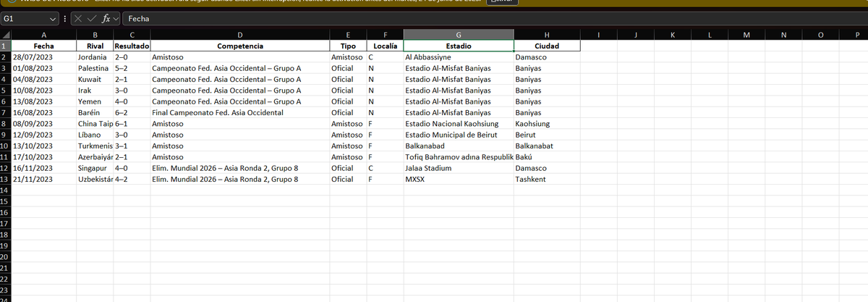Click the Rival header cell
This screenshot has height=302, width=868.
pos(95,46)
